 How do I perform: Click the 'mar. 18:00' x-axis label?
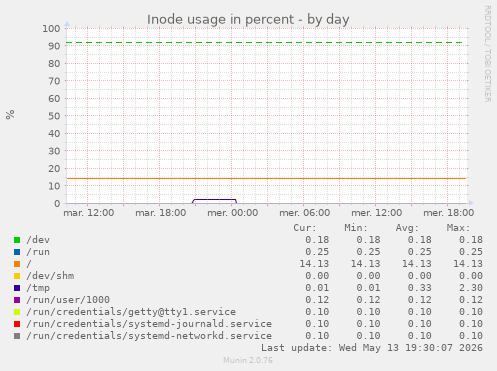(x=161, y=213)
